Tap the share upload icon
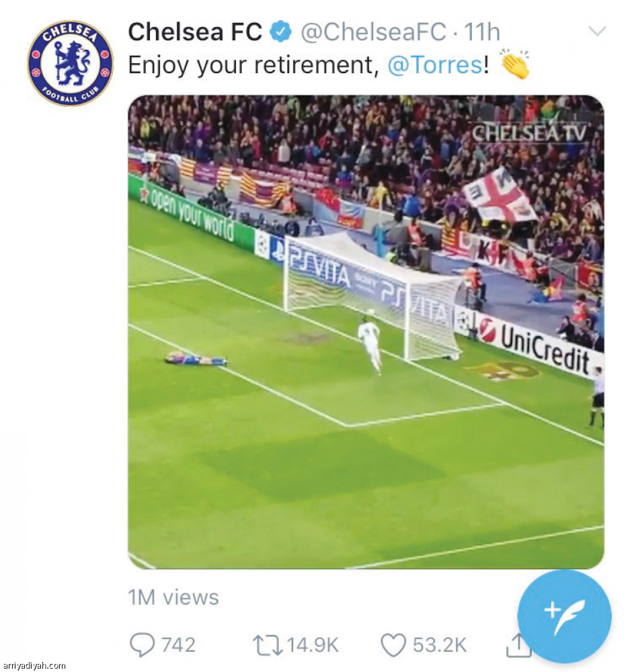The width and height of the screenshot is (632, 672). (x=515, y=646)
